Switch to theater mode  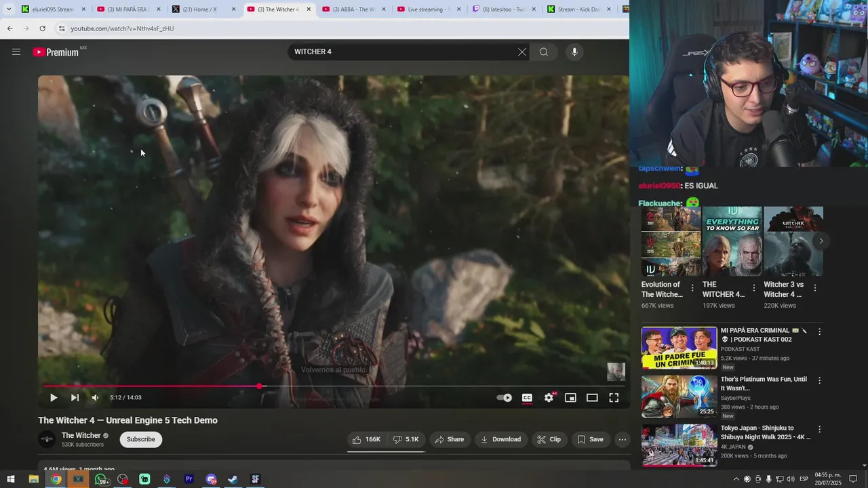592,398
